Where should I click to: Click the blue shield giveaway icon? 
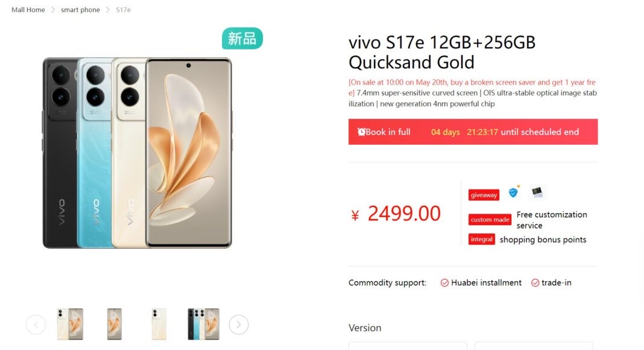pyautogui.click(x=513, y=192)
